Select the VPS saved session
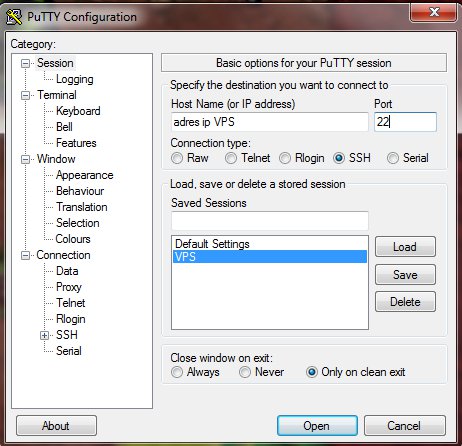This screenshot has height=446, width=462. (x=270, y=257)
